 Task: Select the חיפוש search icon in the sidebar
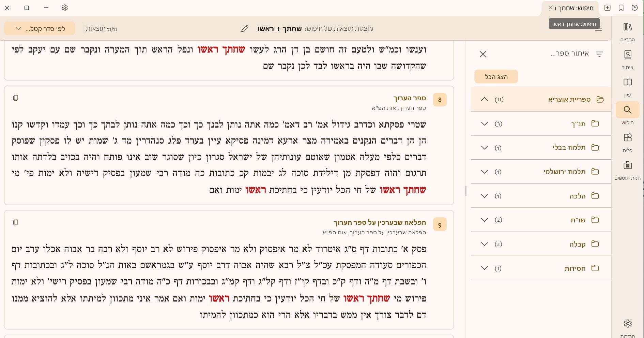click(x=627, y=110)
